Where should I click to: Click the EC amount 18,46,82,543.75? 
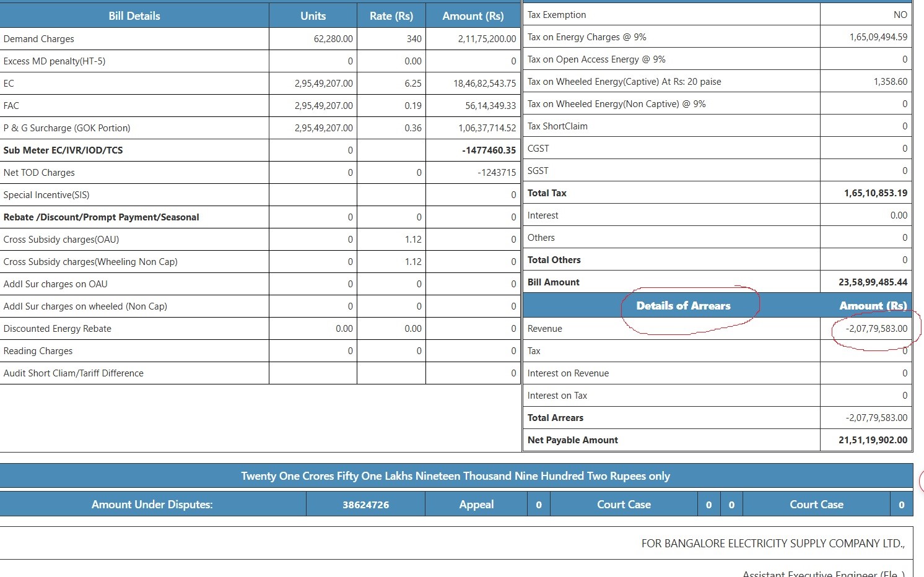coord(484,84)
